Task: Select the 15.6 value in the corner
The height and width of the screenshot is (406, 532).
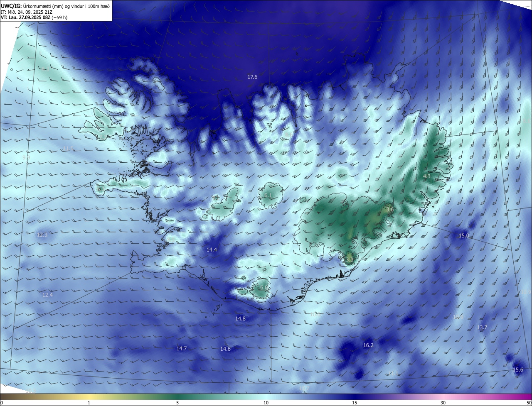Action: tap(518, 370)
